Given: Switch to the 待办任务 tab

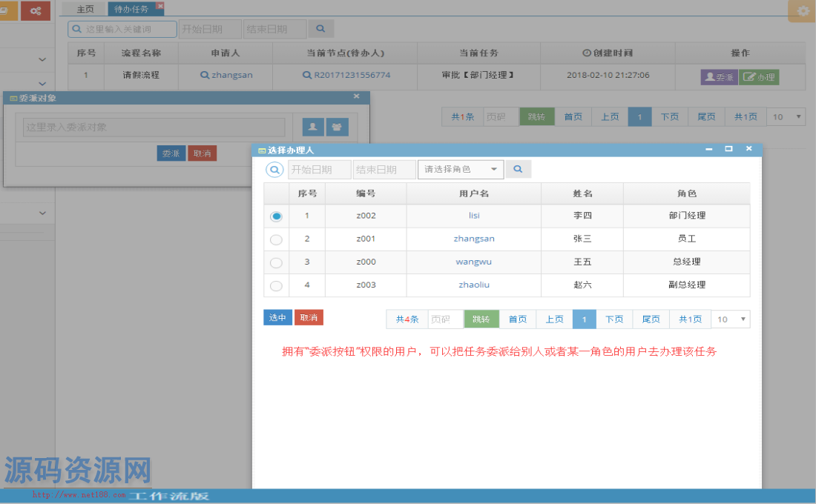Looking at the screenshot, I should (x=131, y=9).
